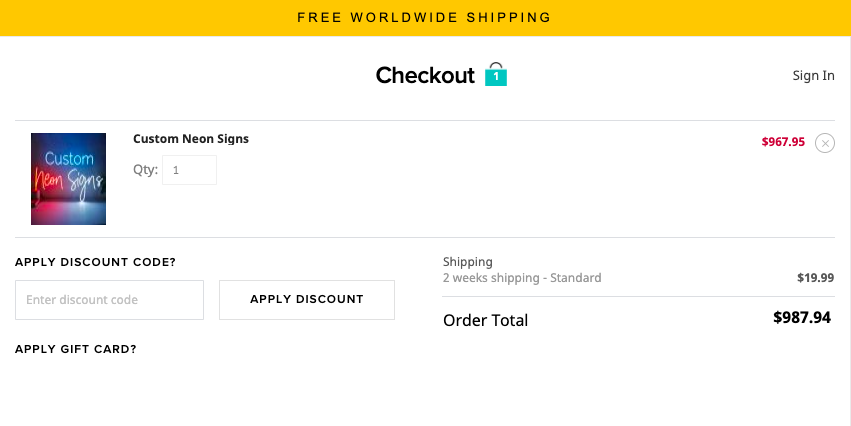Click the Shipping label
The height and width of the screenshot is (426, 851).
(x=468, y=262)
